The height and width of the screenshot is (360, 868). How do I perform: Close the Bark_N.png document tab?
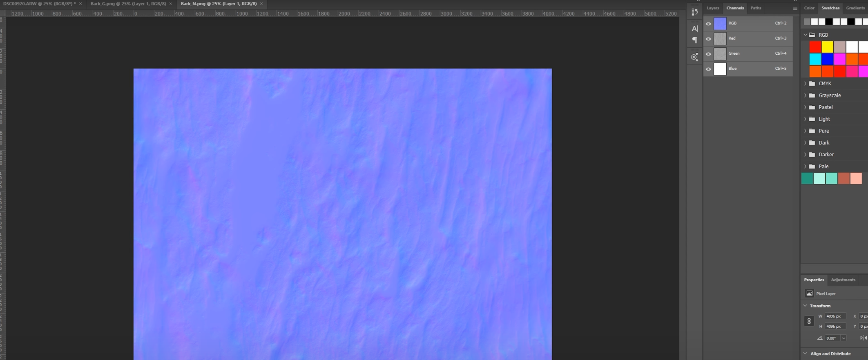[261, 4]
